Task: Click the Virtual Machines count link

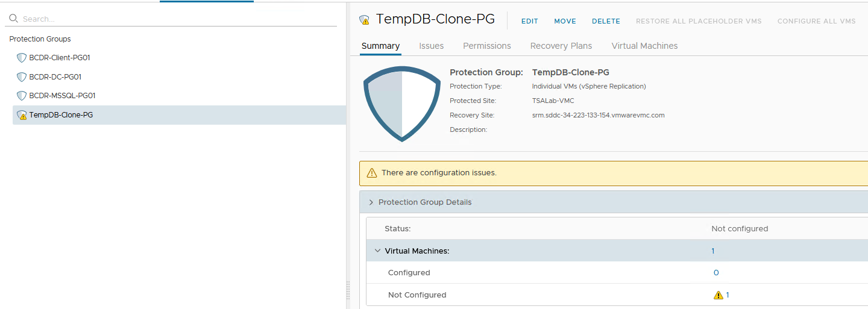Action: pos(713,251)
